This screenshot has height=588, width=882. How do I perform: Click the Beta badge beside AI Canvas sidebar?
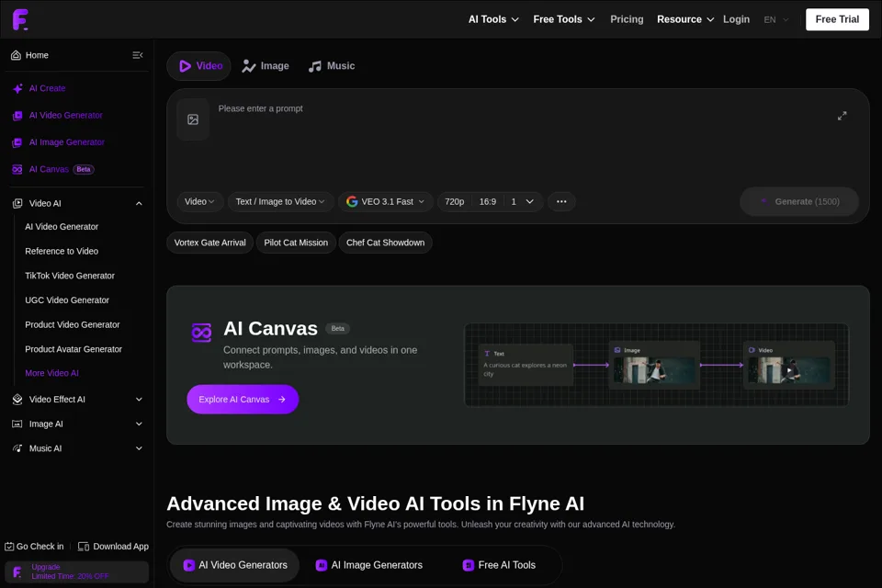coord(84,169)
